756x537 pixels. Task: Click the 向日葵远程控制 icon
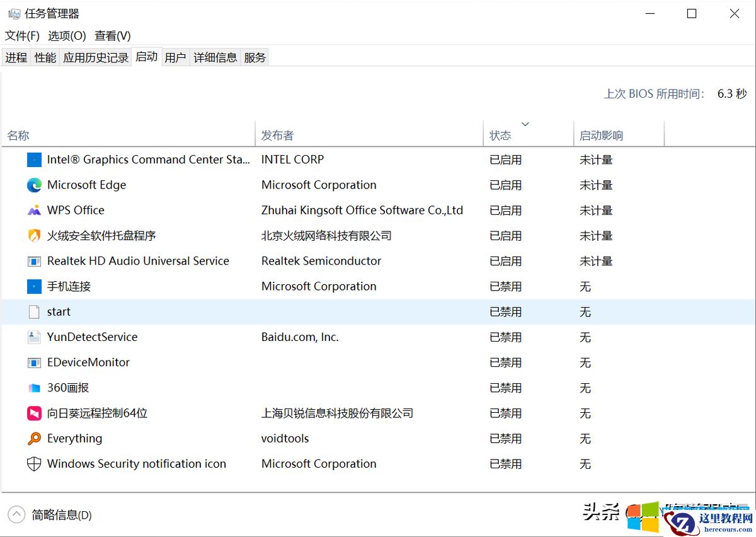click(x=34, y=413)
